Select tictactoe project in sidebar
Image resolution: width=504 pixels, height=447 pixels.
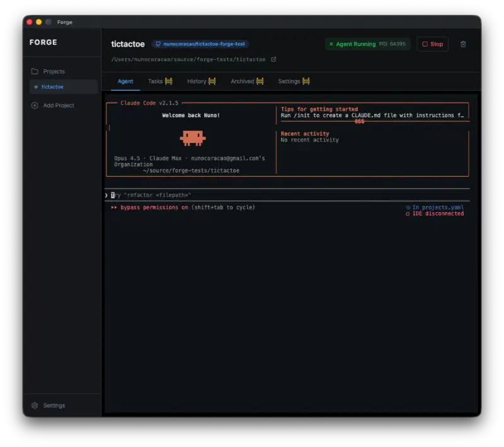click(64, 87)
